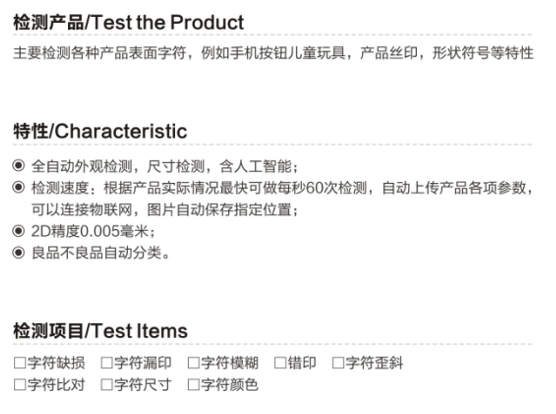Check the 字符歪斜 box
556x414 pixels.
coord(338,363)
